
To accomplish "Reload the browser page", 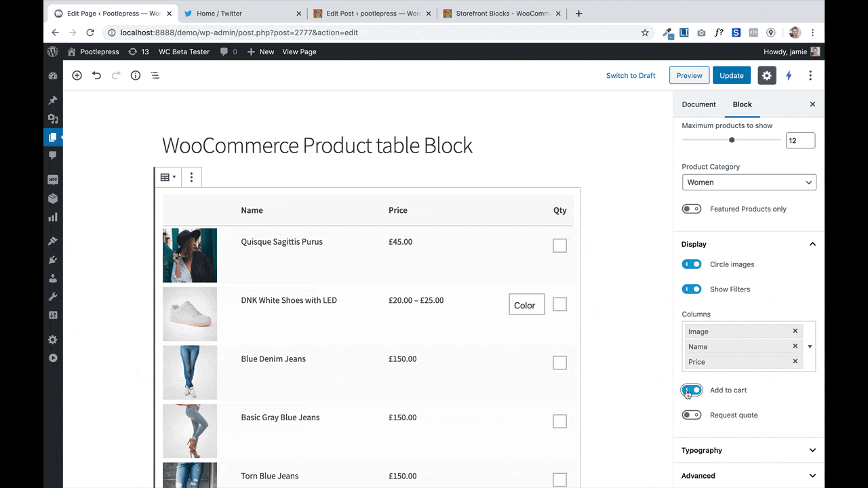I will (x=91, y=33).
